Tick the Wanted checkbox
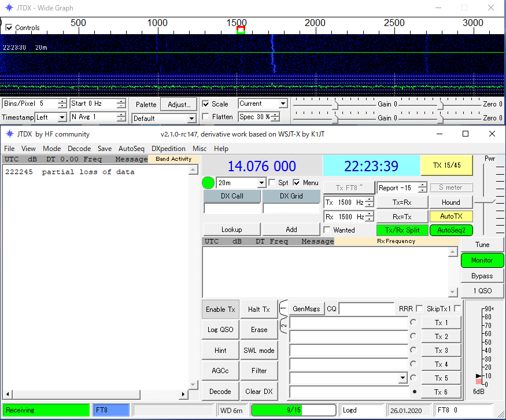This screenshot has height=420, width=506. click(327, 230)
